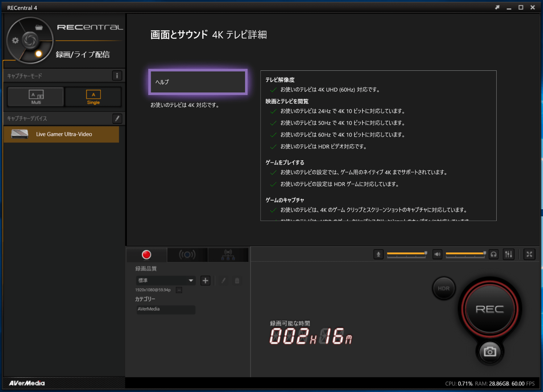This screenshot has height=392, width=543.
Task: Toggle the HDR button
Action: [444, 289]
